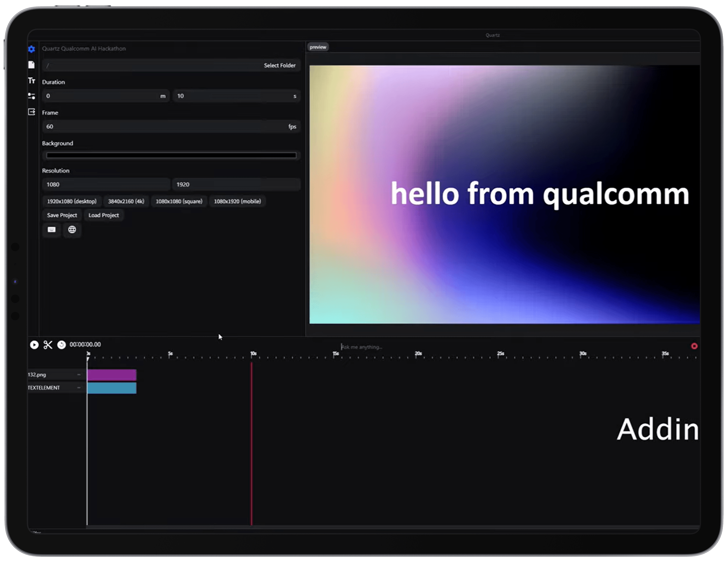Collapse the 132.png track dash

(x=79, y=375)
